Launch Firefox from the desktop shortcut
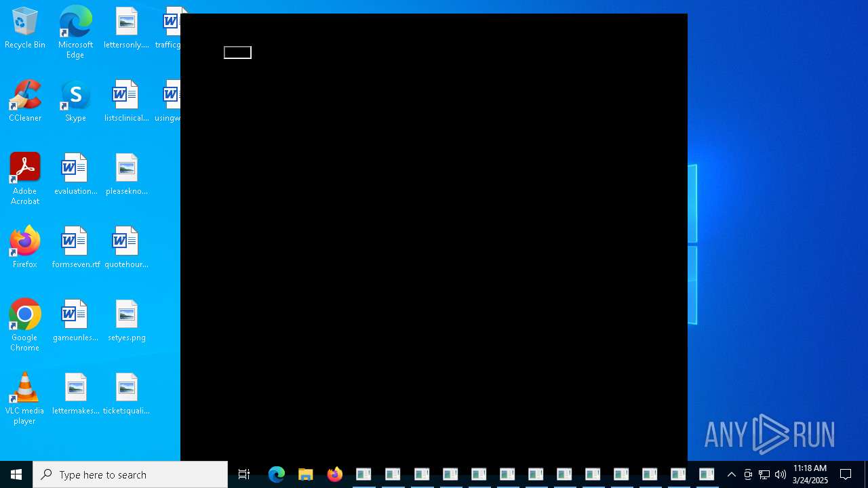The width and height of the screenshot is (868, 488). [25, 248]
